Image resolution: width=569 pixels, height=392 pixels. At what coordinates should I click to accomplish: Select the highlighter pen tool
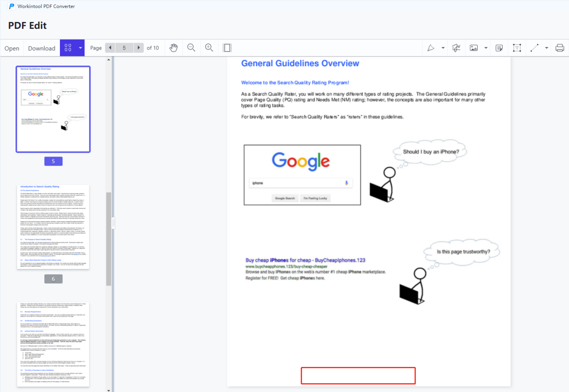431,48
